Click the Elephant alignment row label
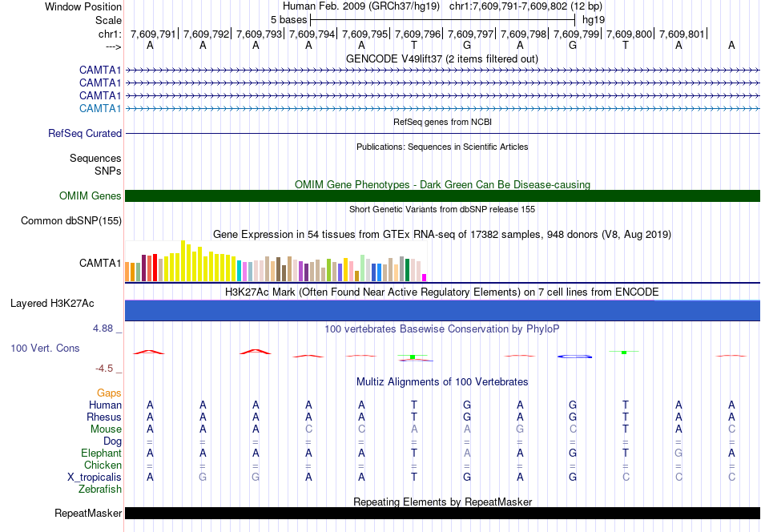761x532 pixels. coord(101,453)
